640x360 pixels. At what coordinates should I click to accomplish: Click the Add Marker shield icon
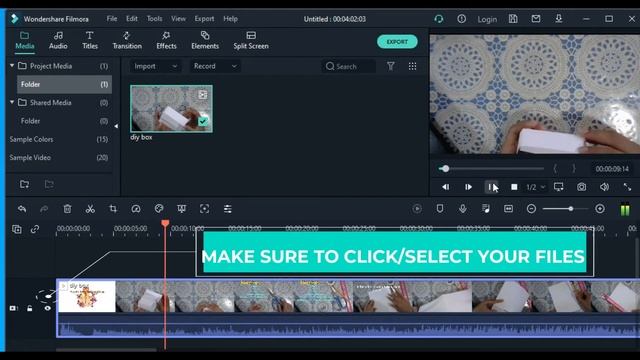[440, 209]
